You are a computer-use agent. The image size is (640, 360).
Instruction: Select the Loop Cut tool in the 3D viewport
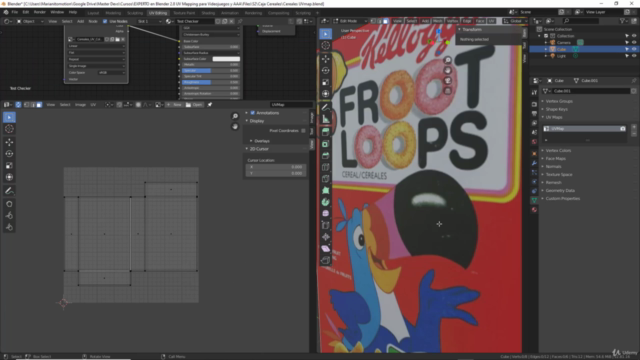pos(325,167)
